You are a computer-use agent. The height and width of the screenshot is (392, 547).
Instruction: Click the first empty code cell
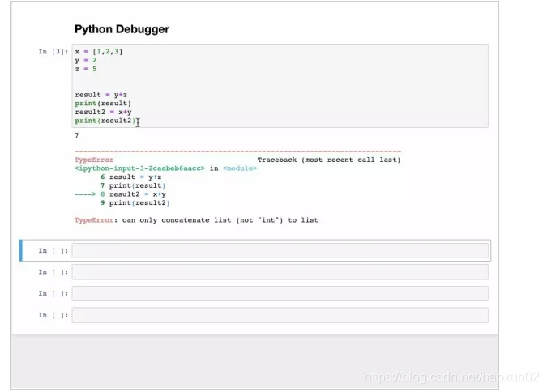point(280,251)
